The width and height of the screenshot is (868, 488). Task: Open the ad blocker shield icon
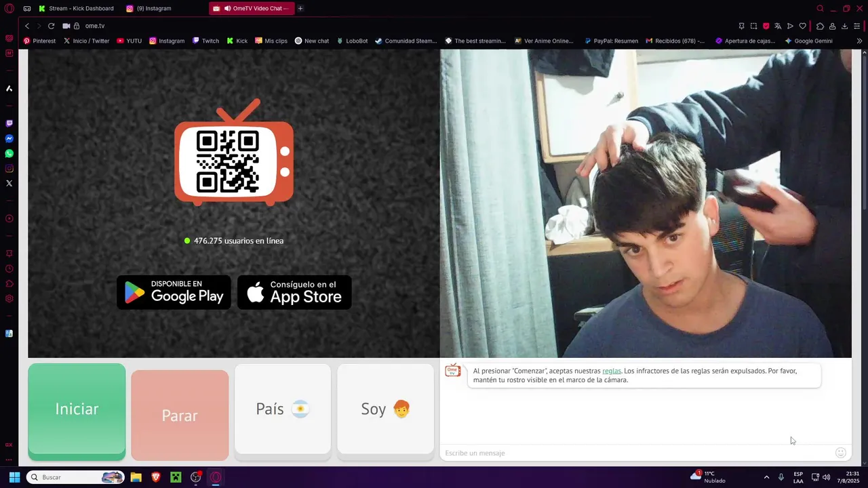(x=766, y=26)
